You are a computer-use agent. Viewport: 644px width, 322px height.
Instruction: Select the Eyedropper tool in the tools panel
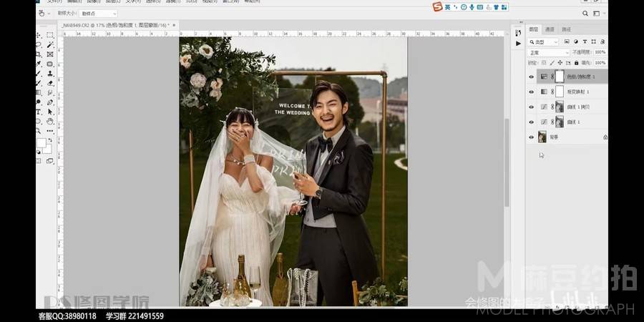pyautogui.click(x=39, y=64)
